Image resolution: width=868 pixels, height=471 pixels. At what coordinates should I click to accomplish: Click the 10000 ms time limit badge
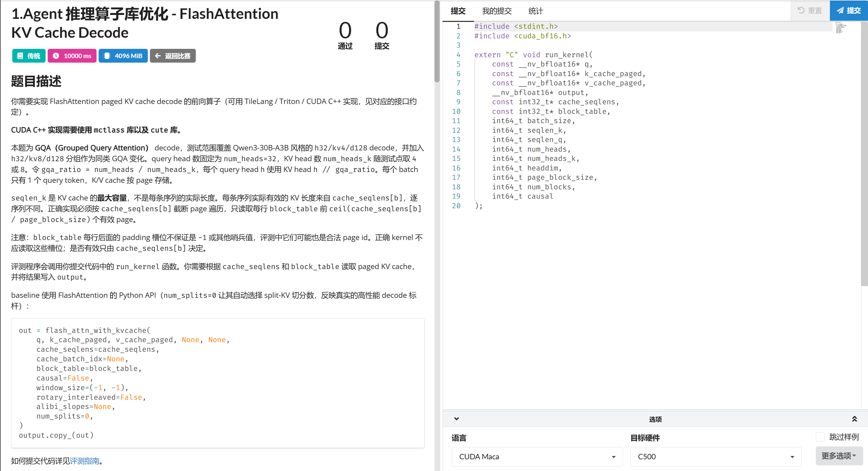(x=72, y=56)
